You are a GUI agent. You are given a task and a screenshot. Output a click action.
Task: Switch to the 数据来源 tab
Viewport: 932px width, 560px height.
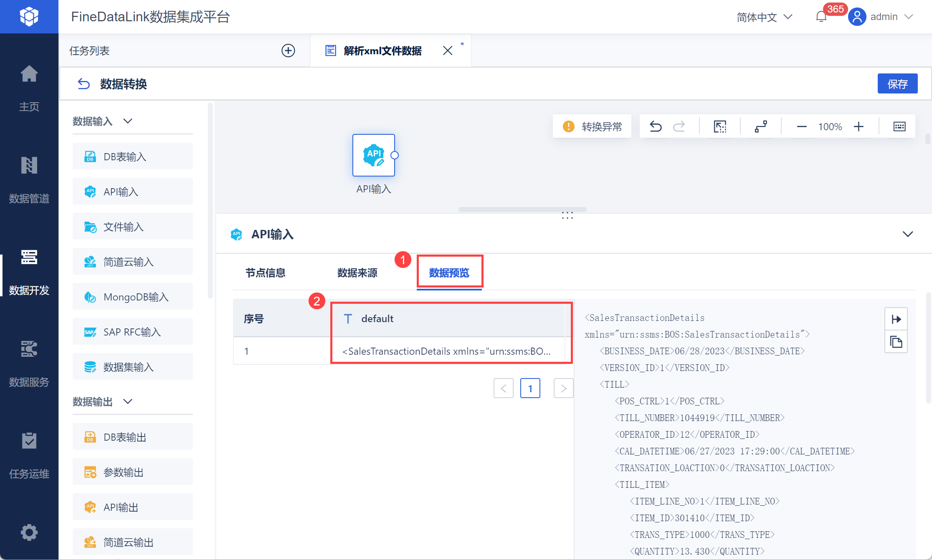point(357,273)
